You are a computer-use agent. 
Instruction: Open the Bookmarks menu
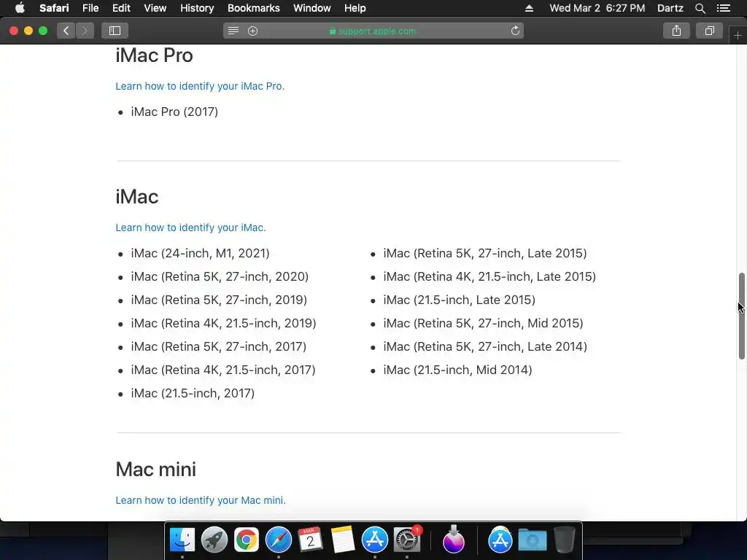tap(253, 8)
